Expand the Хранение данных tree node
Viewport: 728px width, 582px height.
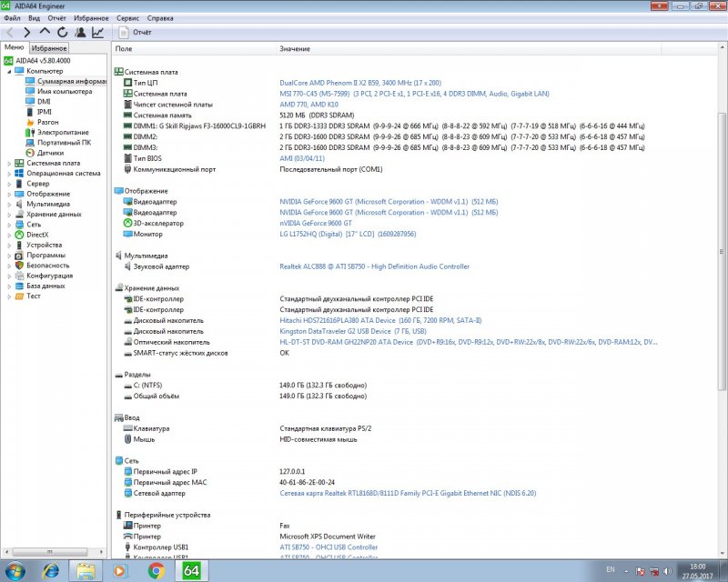9,215
